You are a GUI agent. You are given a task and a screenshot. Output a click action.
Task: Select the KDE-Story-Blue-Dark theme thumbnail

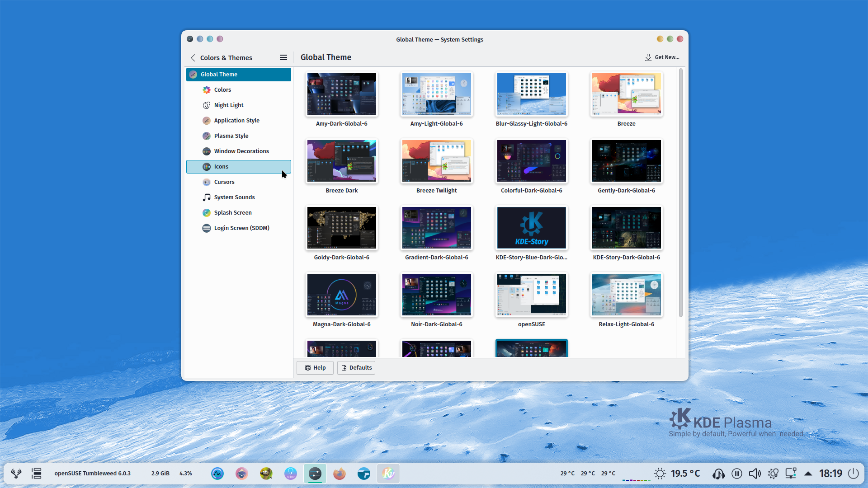click(532, 228)
